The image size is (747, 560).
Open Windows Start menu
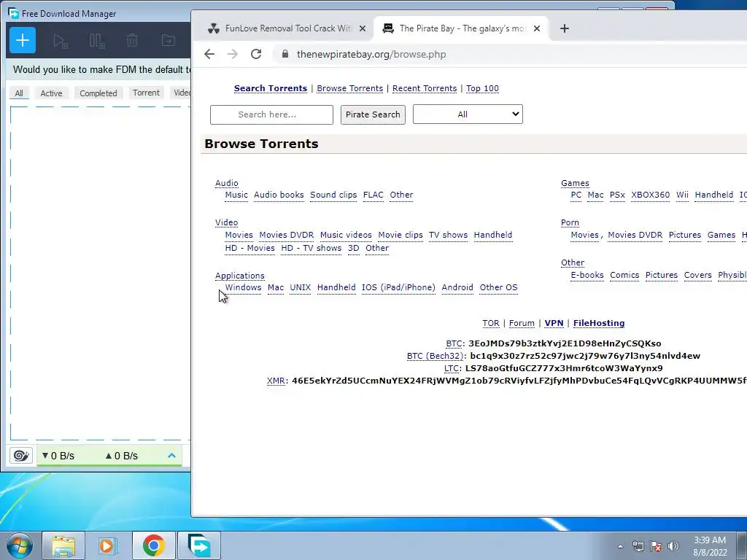pyautogui.click(x=20, y=545)
